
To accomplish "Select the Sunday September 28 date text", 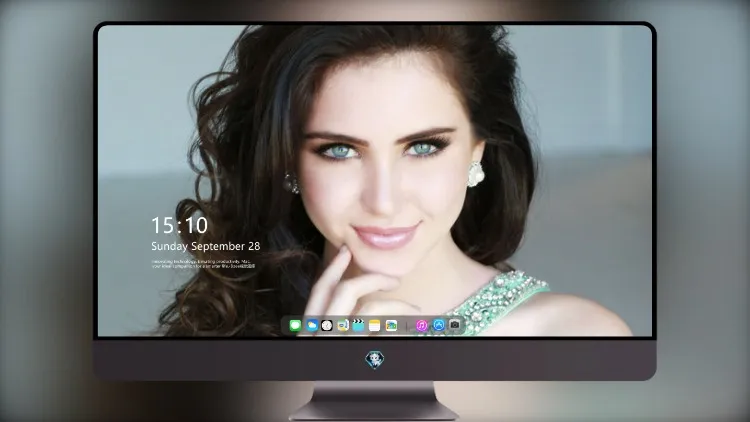I will click(206, 246).
